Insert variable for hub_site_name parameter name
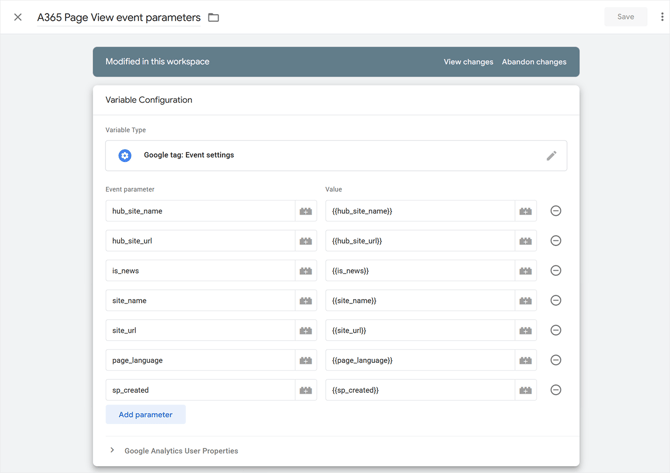 click(x=306, y=211)
